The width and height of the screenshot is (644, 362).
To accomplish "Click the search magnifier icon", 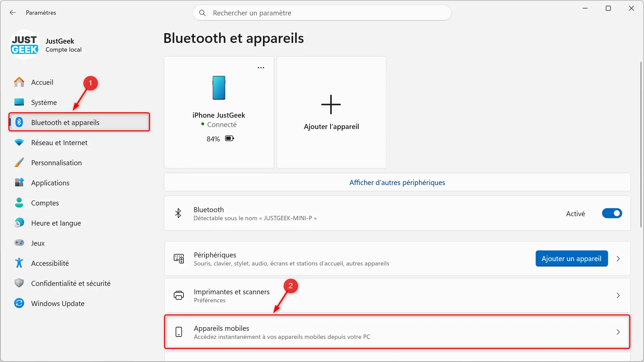I will (202, 13).
